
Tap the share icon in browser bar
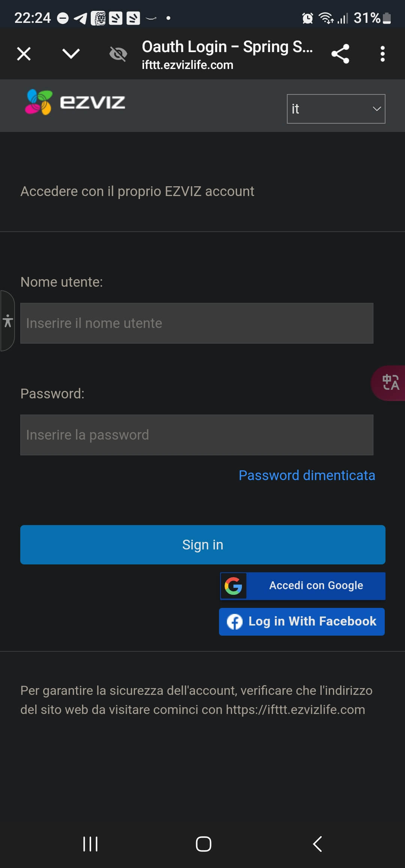[340, 54]
